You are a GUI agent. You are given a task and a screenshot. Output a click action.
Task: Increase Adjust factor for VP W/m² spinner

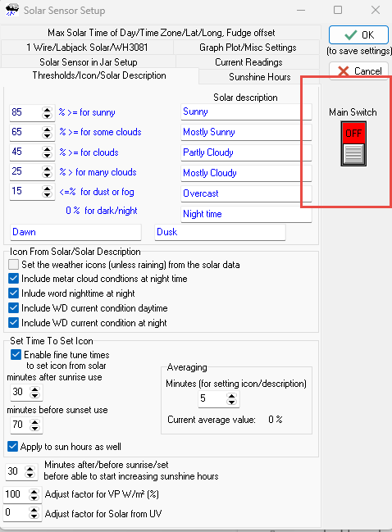[x=34, y=492]
